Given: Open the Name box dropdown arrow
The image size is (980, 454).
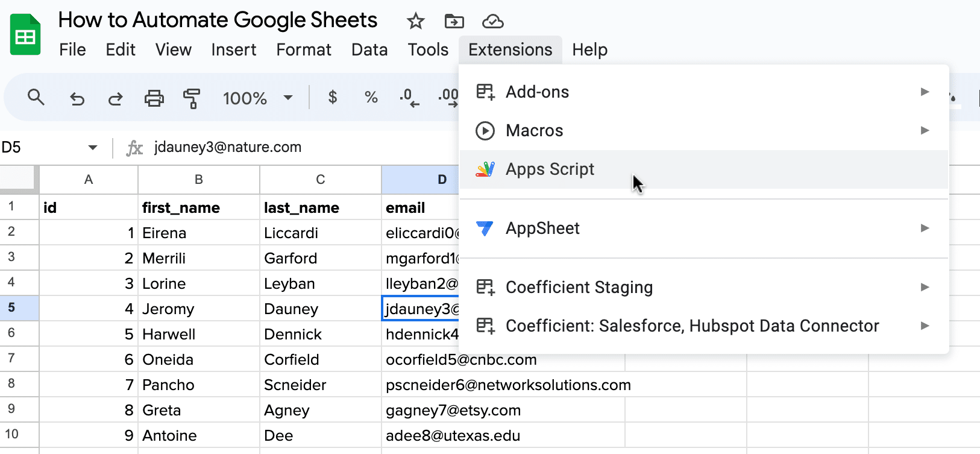Looking at the screenshot, I should [92, 148].
